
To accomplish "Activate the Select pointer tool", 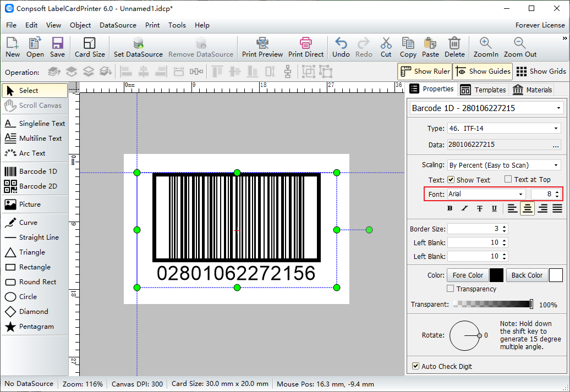I will (35, 91).
